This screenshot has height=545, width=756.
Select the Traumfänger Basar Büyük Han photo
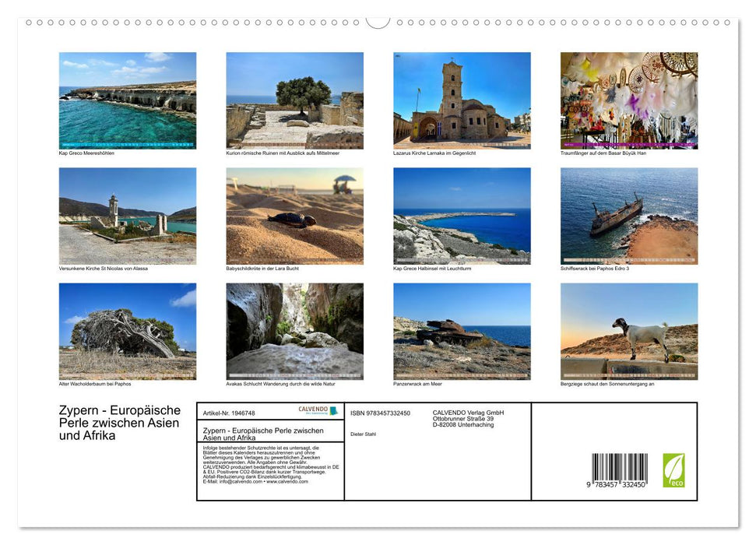629,100
